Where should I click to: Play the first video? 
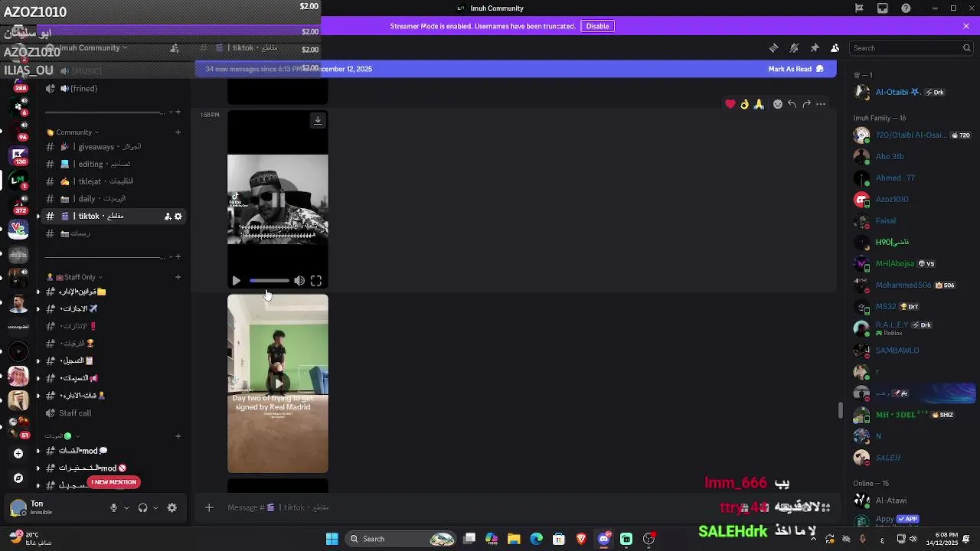pos(236,281)
